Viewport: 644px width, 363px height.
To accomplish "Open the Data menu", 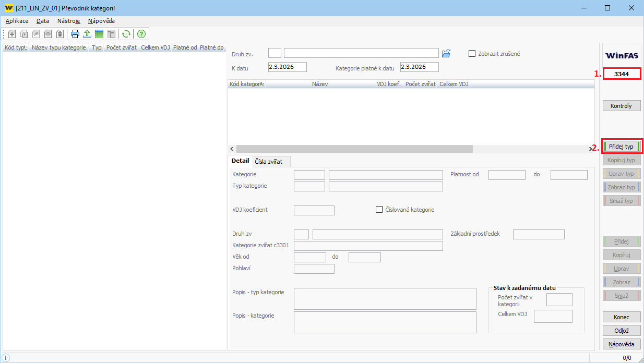I will (x=43, y=21).
